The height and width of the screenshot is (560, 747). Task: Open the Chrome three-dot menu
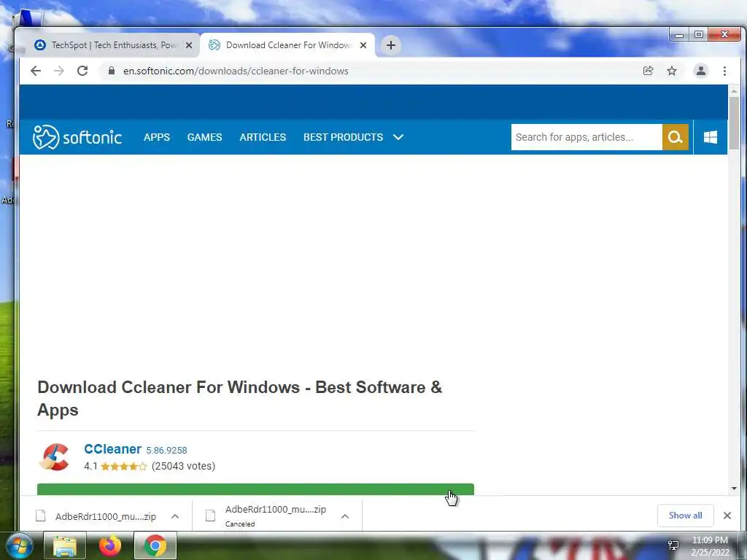coord(724,71)
